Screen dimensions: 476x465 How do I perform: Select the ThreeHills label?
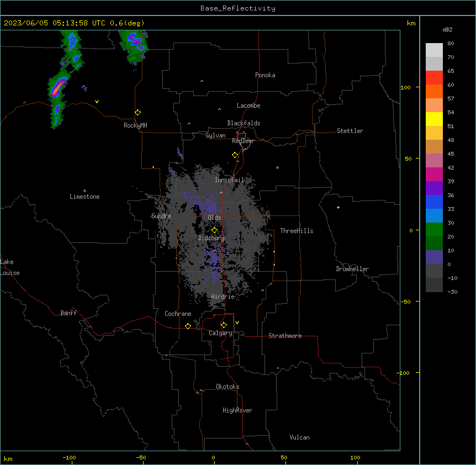tap(297, 231)
